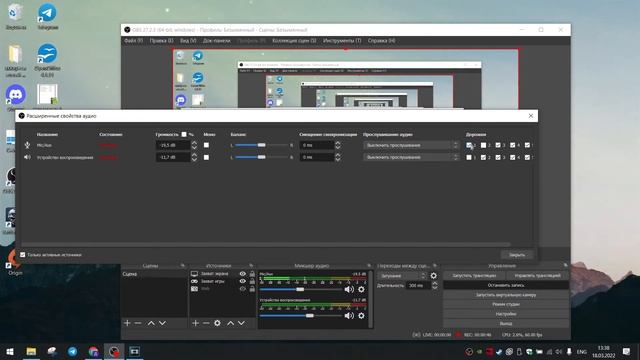Toggle track 1 checkbox for Mic/Aux
Image resolution: width=640 pixels, height=360 pixels.
[469, 145]
